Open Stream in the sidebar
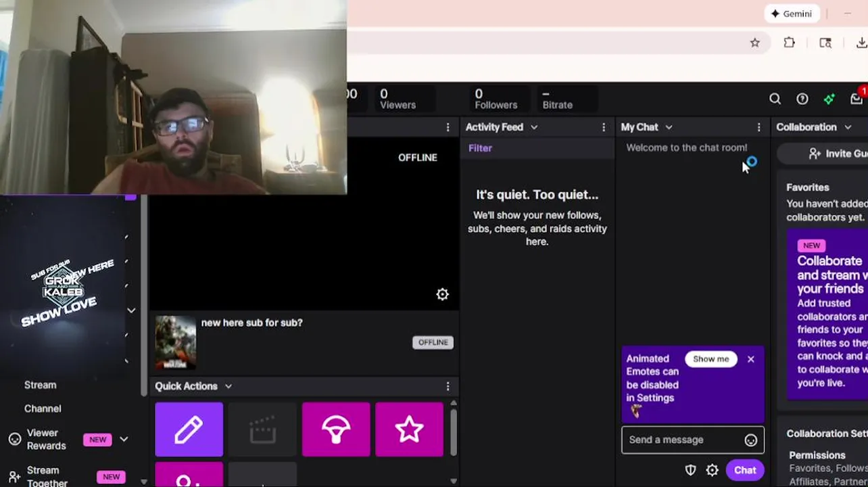This screenshot has width=868, height=487. pyautogui.click(x=41, y=385)
